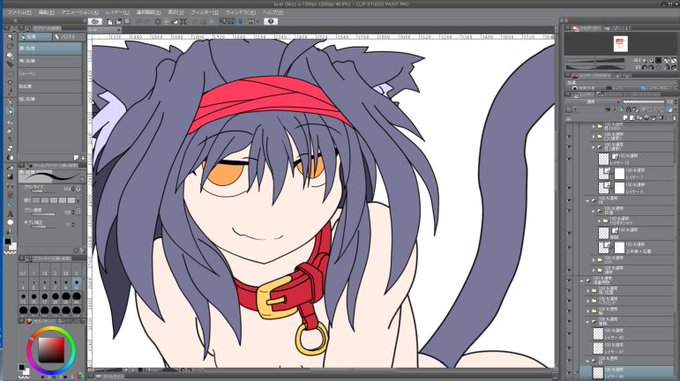Switch to the 鉛筆 sub tool group tab

(35, 37)
